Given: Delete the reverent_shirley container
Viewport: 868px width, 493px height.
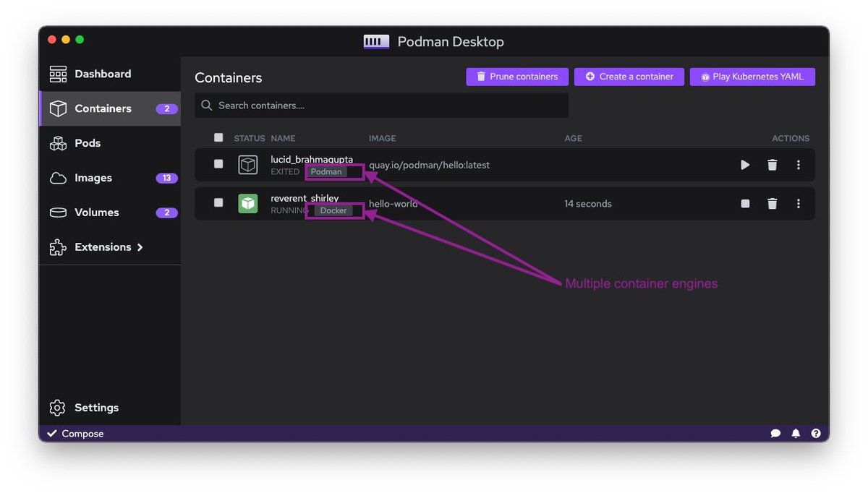Looking at the screenshot, I should [x=772, y=204].
